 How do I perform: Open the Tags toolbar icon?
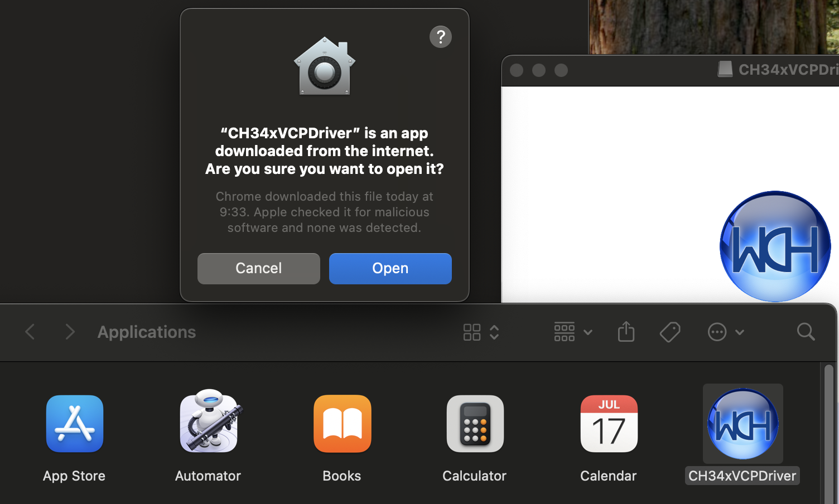pos(669,332)
